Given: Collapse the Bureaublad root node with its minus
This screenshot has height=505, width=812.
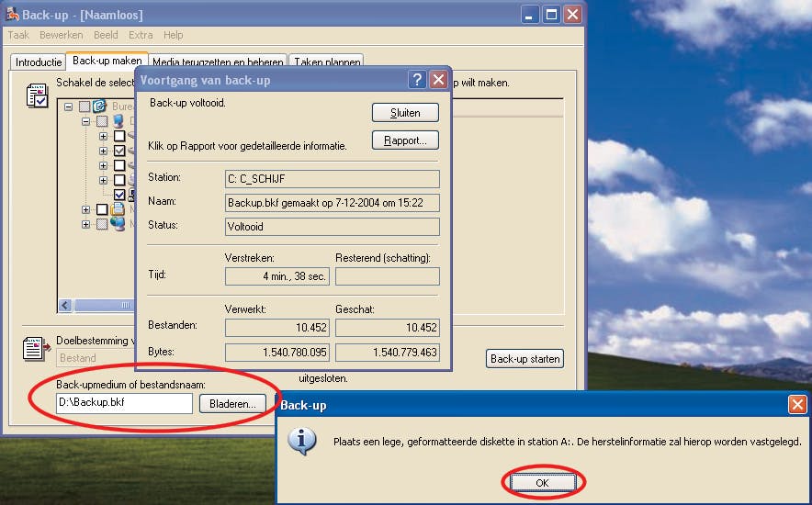Looking at the screenshot, I should 68,107.
